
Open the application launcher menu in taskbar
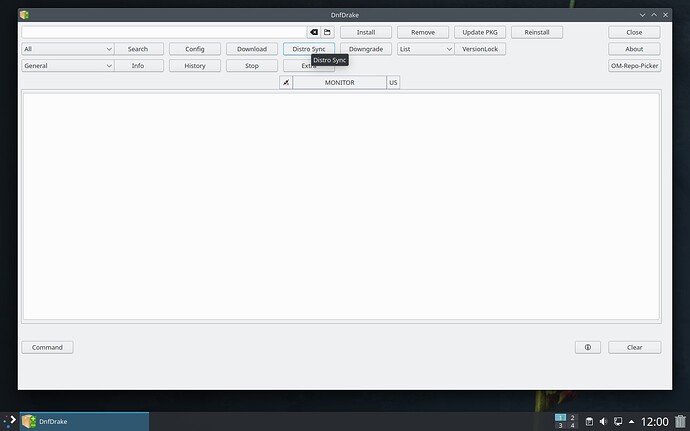(x=10, y=421)
